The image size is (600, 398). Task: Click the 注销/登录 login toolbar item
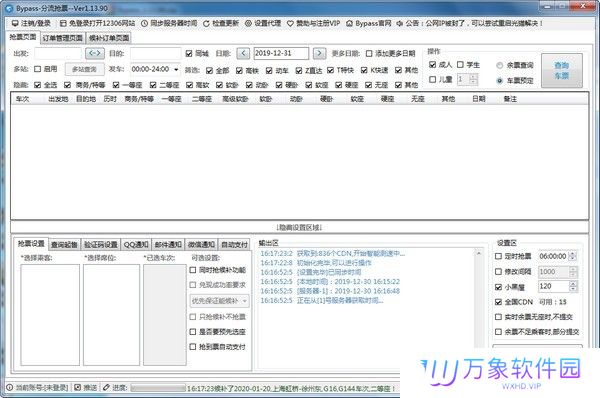pos(31,23)
